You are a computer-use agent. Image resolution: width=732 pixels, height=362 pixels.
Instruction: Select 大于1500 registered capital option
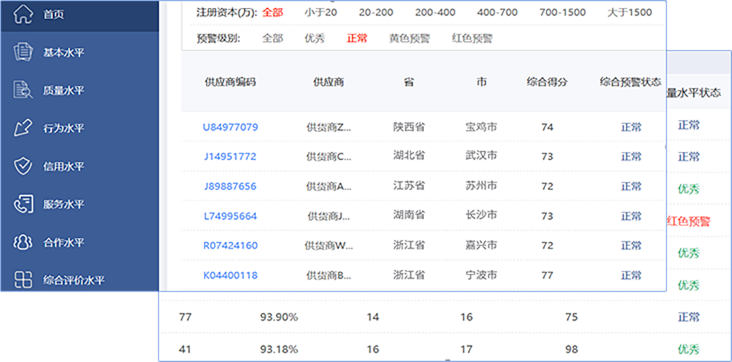(x=629, y=13)
